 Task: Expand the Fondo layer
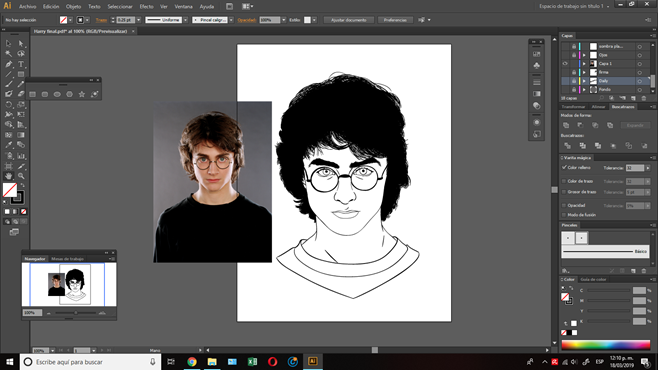(x=584, y=89)
